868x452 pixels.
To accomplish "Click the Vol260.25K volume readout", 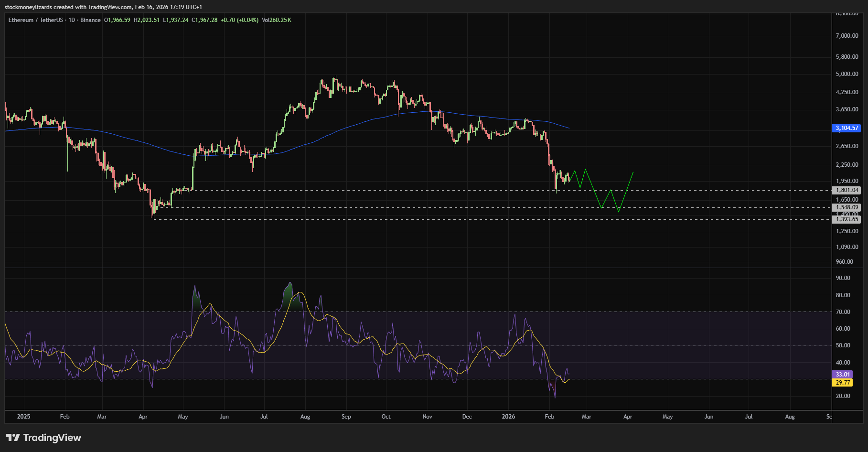I will click(x=277, y=20).
